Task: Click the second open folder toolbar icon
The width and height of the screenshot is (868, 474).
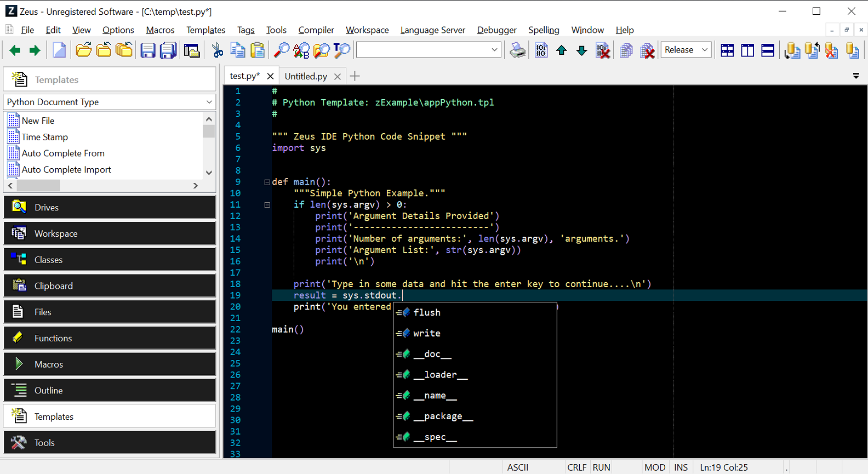Action: point(104,50)
